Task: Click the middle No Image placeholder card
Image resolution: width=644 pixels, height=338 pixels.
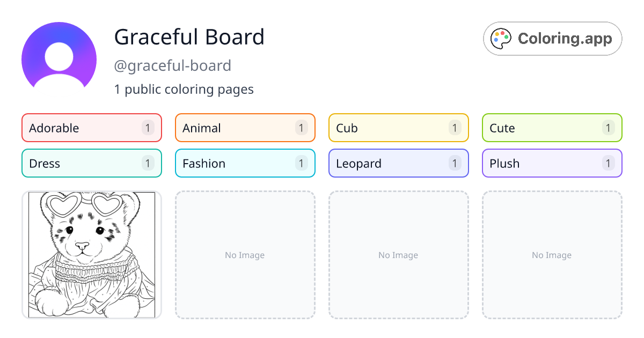Action: coord(398,255)
